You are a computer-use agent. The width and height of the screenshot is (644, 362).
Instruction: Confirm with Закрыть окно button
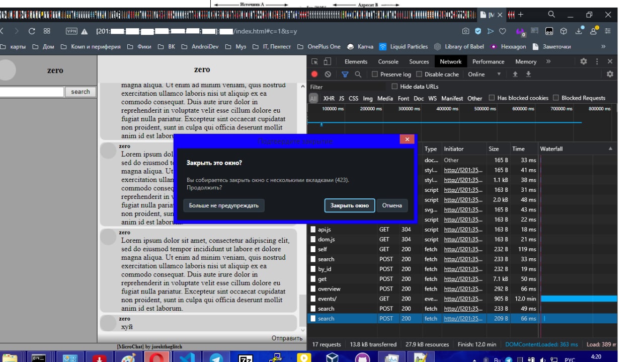(350, 205)
